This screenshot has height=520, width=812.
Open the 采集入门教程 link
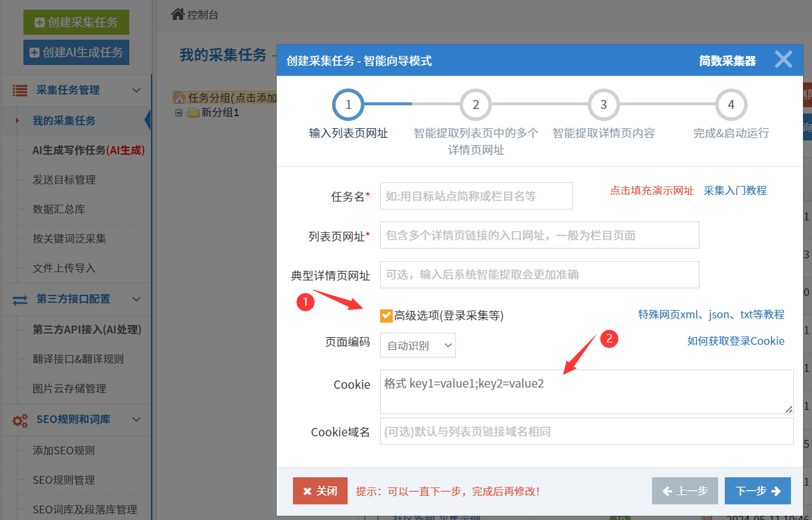[735, 191]
